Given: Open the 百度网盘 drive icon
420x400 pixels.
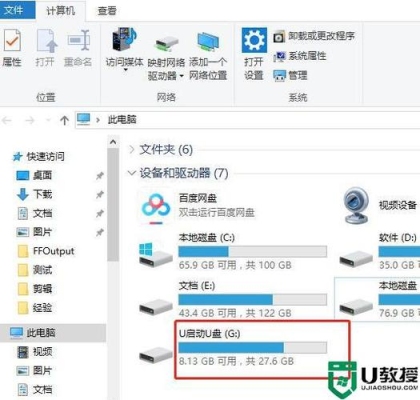Looking at the screenshot, I should pos(156,209).
